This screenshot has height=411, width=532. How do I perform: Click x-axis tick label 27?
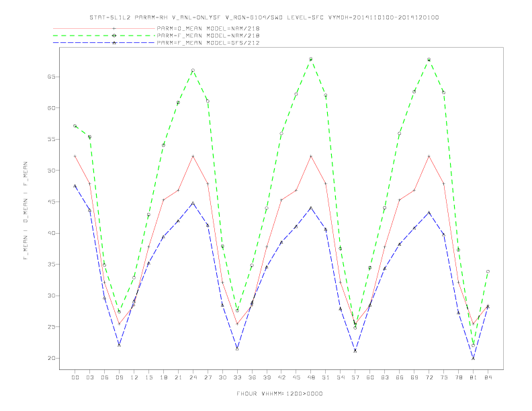point(208,377)
